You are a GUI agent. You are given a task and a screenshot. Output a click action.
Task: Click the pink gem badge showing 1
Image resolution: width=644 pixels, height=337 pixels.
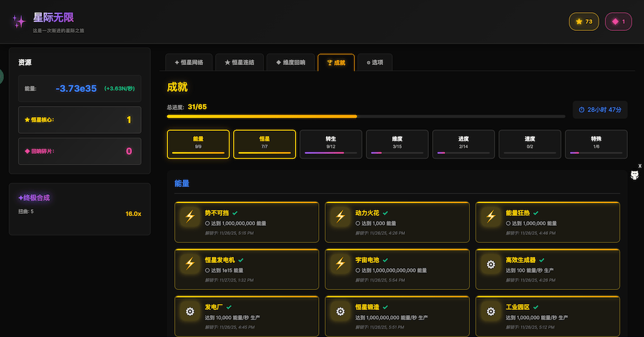click(x=618, y=22)
